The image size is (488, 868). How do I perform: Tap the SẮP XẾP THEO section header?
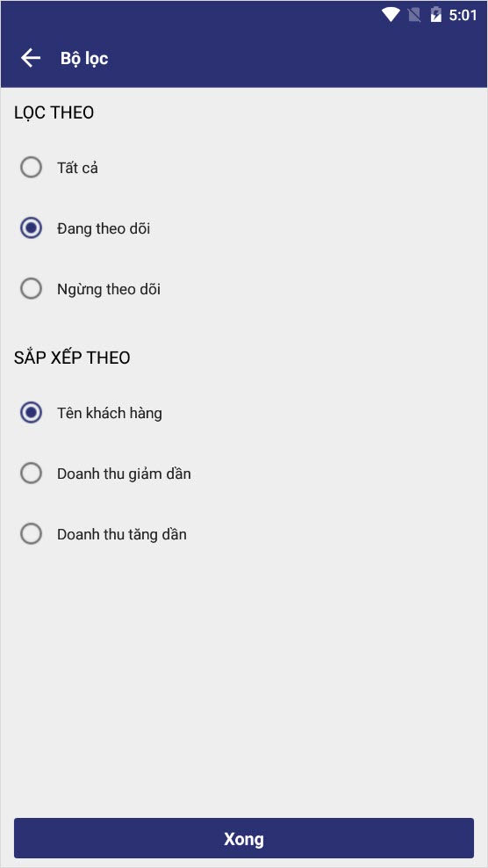pyautogui.click(x=72, y=358)
